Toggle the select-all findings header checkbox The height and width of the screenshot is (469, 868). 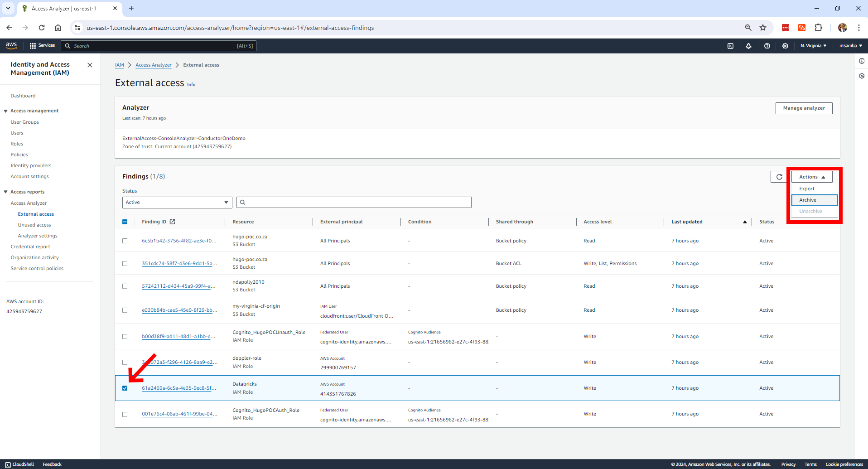click(x=125, y=222)
